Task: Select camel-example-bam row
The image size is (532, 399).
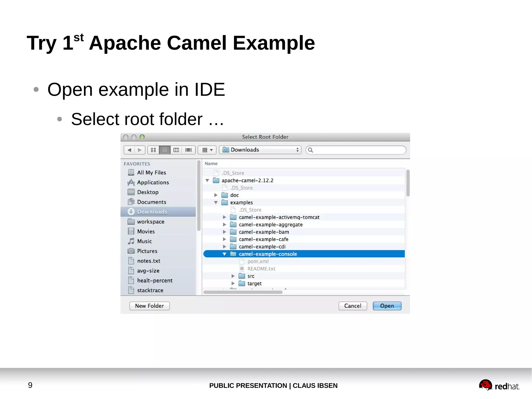Action: click(304, 232)
